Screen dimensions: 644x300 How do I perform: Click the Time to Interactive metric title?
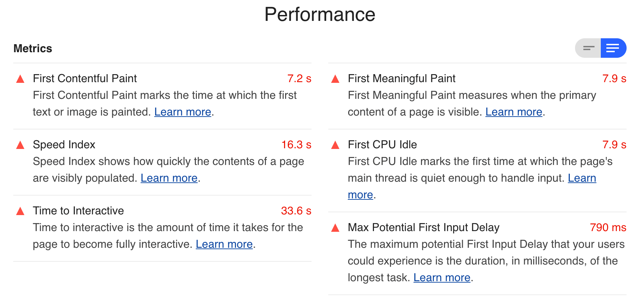78,211
